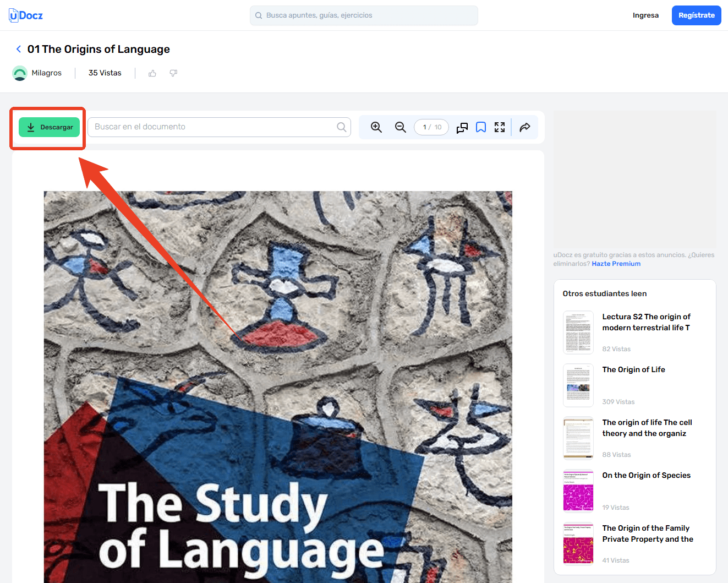This screenshot has width=728, height=583.
Task: Bookmark the document with the bookmark icon
Action: click(x=481, y=127)
